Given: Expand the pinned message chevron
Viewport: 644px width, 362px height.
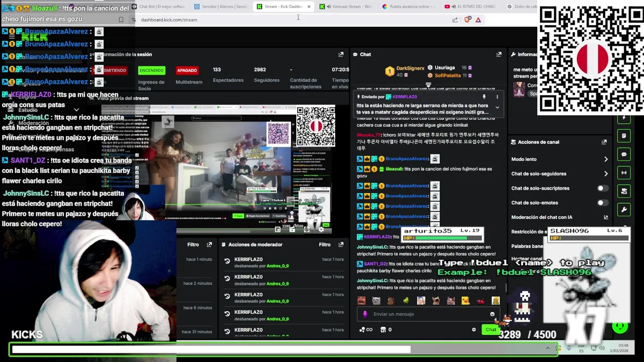Looking at the screenshot, I should point(497,107).
